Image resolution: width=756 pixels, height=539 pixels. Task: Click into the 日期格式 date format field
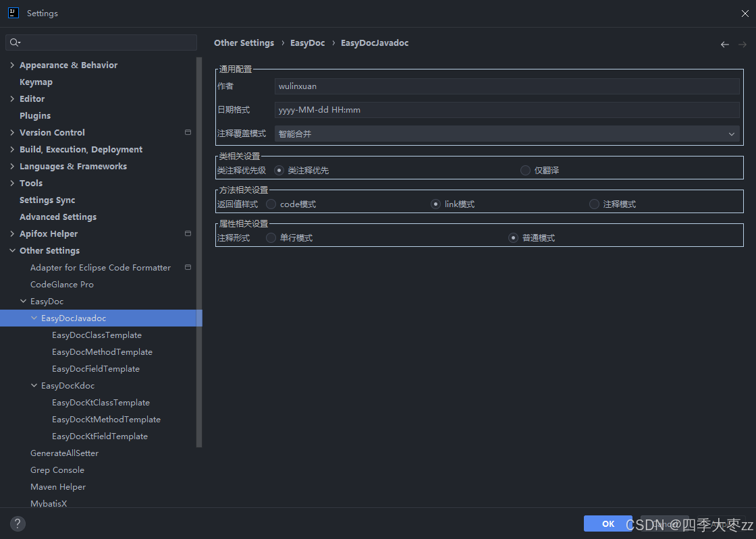(x=507, y=110)
